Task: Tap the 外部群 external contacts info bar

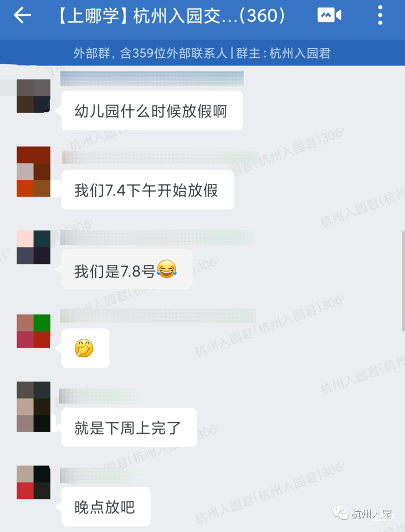Action: (202, 54)
